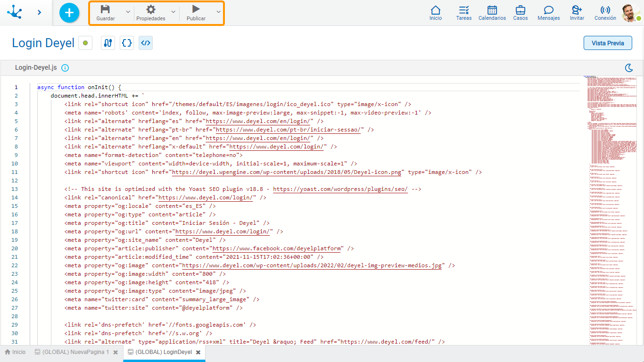Go to Inicio home icon
644x362 pixels.
[436, 10]
